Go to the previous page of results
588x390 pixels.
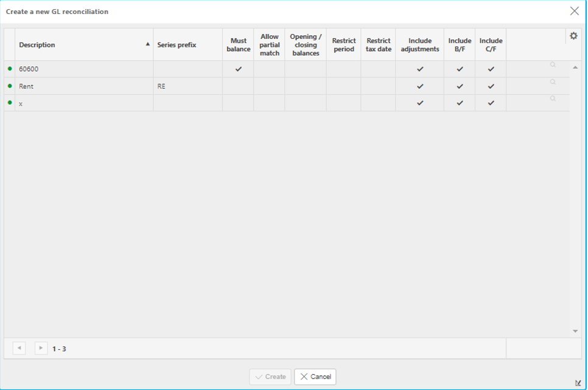click(19, 348)
